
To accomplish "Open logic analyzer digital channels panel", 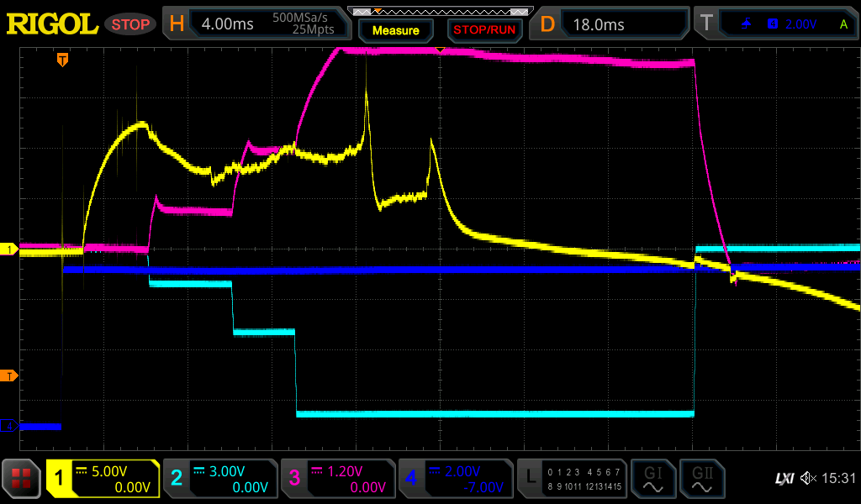I will [x=572, y=479].
